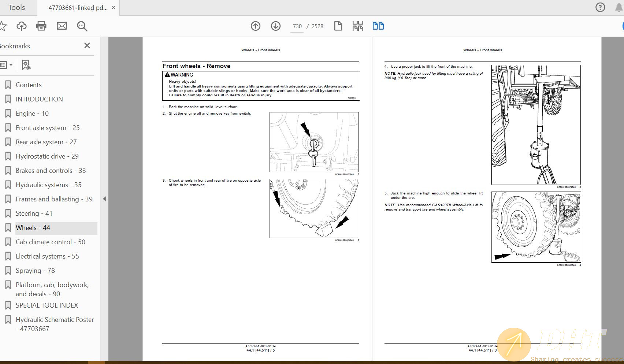
Task: Open the bookmark options dropdown
Action: pos(6,65)
